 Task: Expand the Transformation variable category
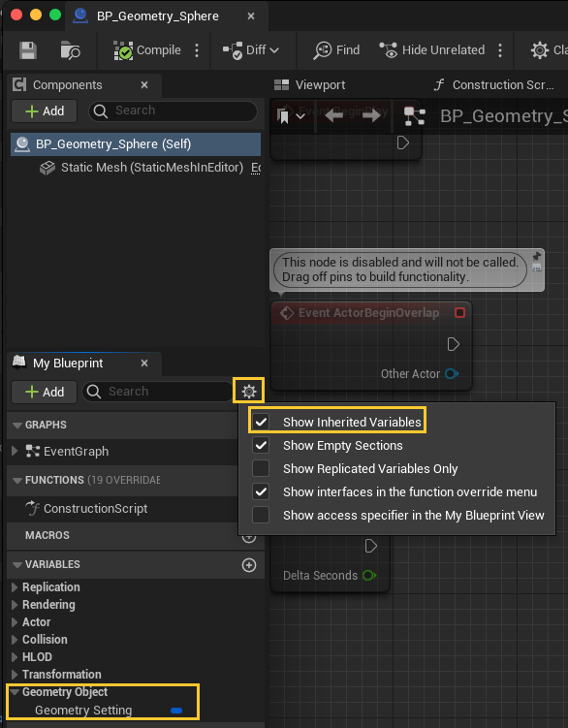[15, 675]
